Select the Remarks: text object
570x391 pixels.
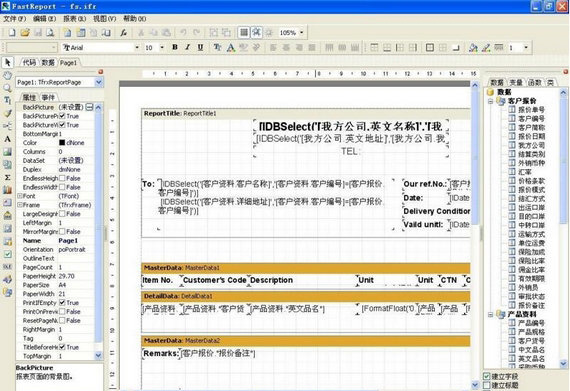160,353
